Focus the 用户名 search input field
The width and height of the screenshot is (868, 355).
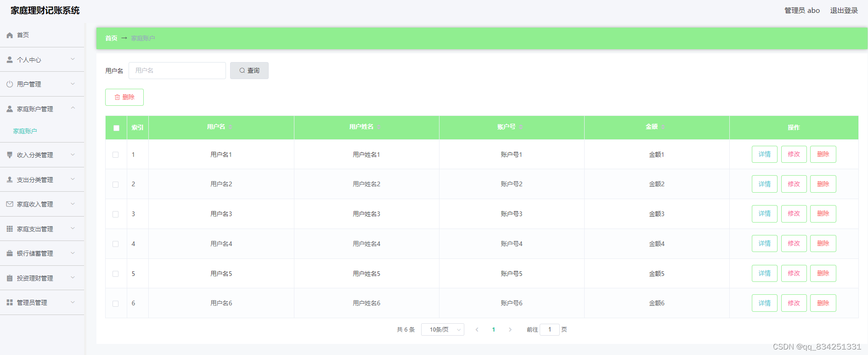[x=177, y=70]
